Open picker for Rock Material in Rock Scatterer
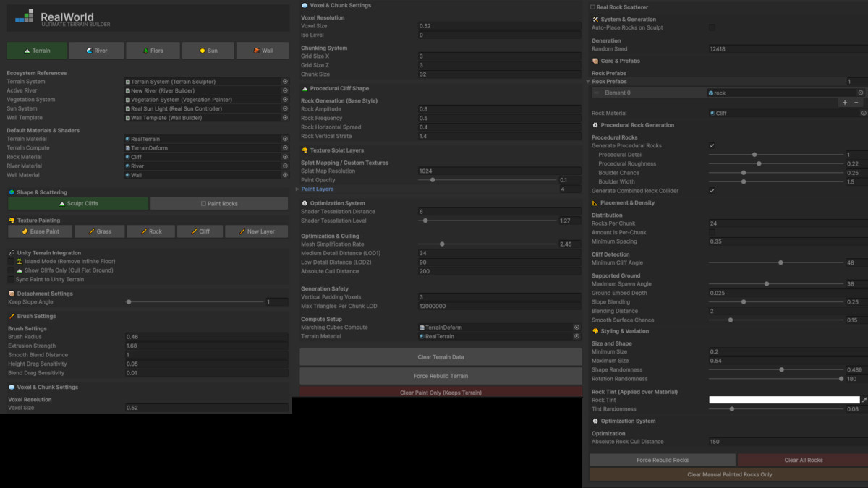The height and width of the screenshot is (488, 868). [x=864, y=113]
